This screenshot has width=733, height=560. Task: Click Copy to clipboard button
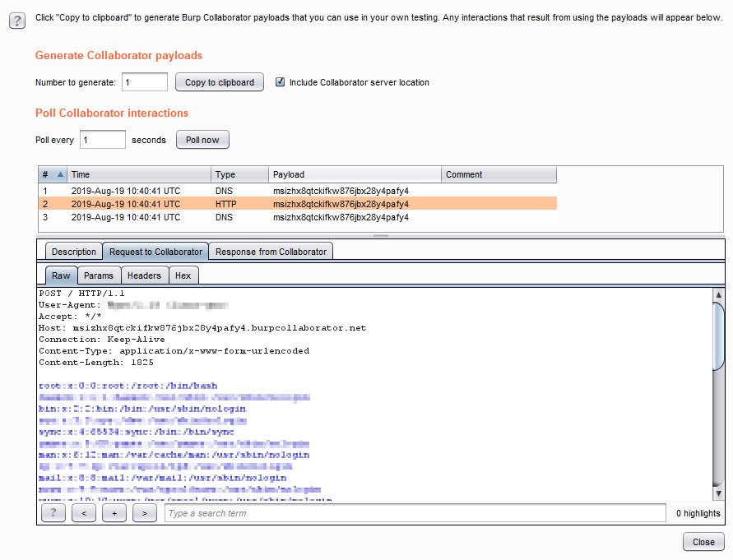[220, 81]
